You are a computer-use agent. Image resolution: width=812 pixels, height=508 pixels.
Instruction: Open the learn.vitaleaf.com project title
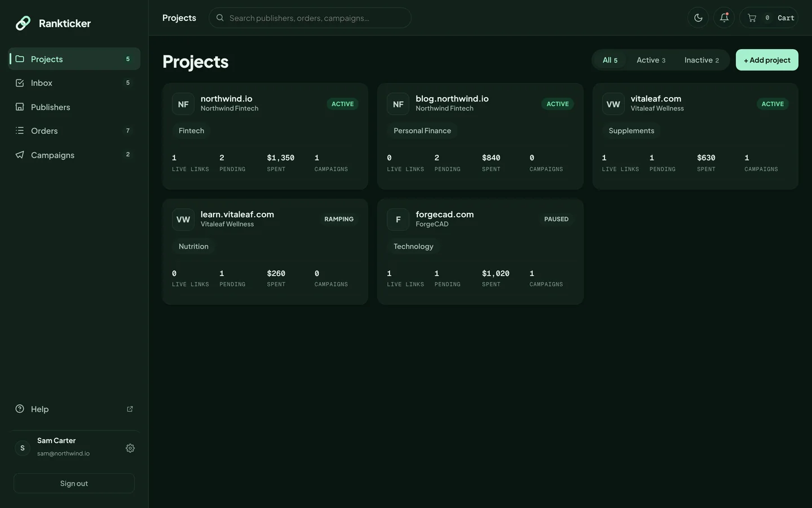(237, 214)
